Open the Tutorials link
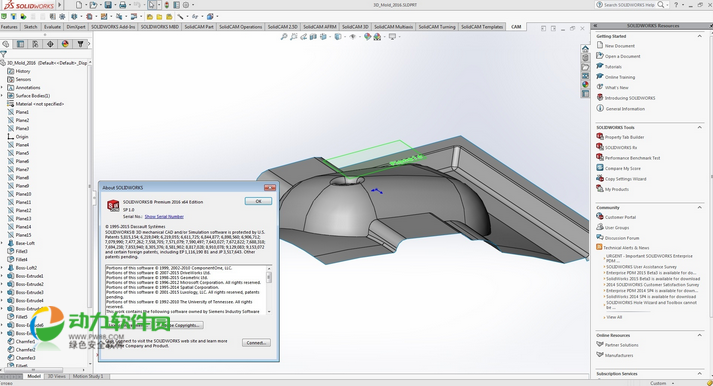The image size is (713, 386). click(613, 67)
